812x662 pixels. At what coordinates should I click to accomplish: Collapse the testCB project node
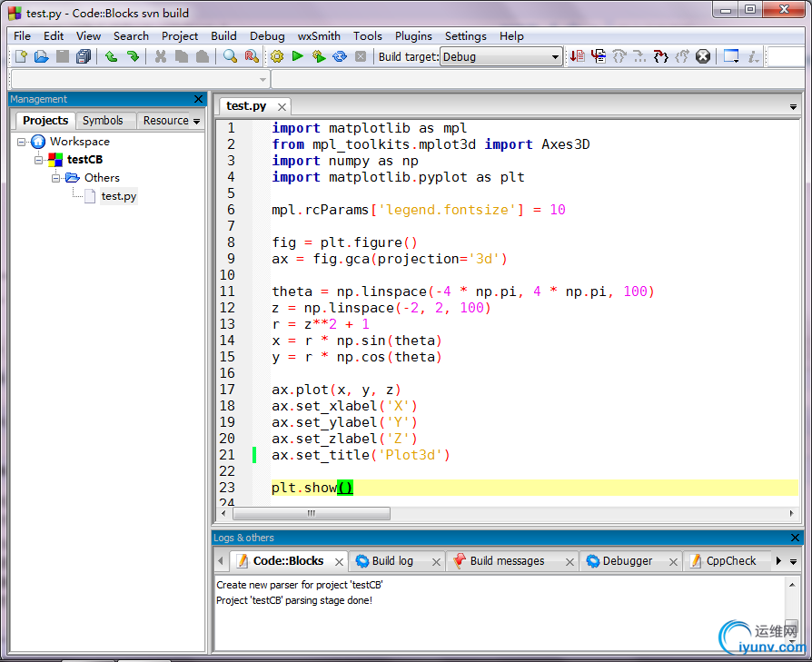39,160
